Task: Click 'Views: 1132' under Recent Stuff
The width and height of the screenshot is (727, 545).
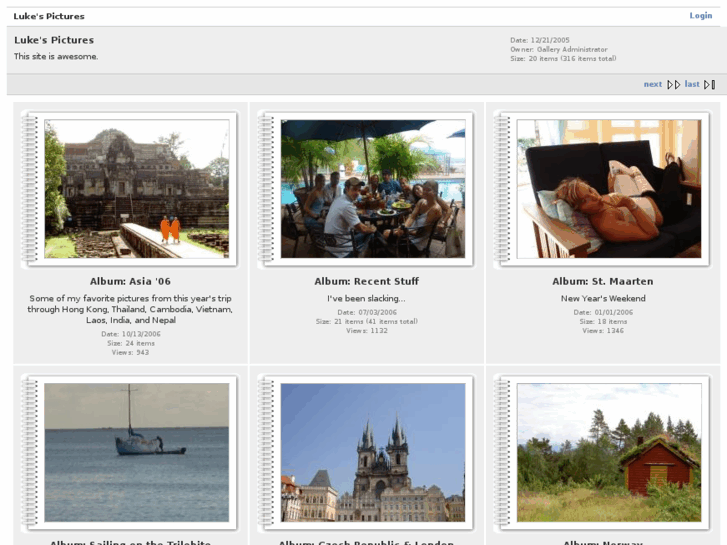Action: pyautogui.click(x=367, y=331)
